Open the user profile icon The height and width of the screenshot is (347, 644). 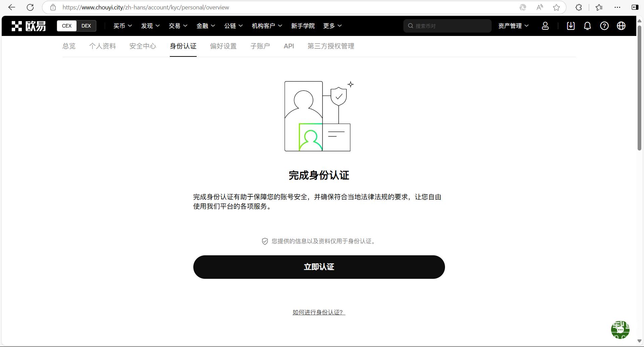pos(545,26)
